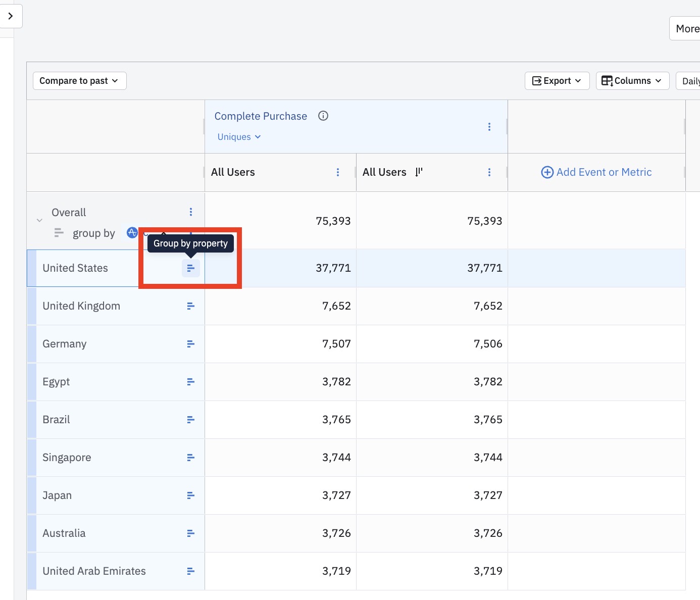The width and height of the screenshot is (700, 600).
Task: Click group by property icon for United States
Action: pos(190,268)
